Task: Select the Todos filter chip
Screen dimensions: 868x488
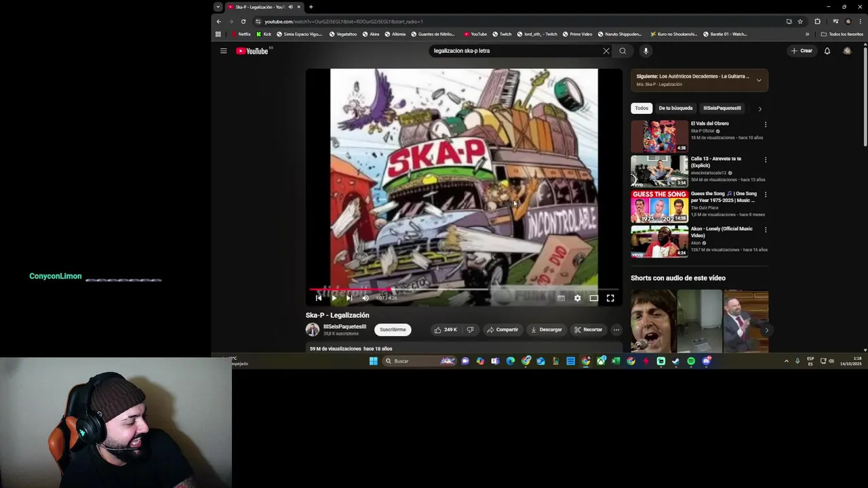Action: (642, 108)
